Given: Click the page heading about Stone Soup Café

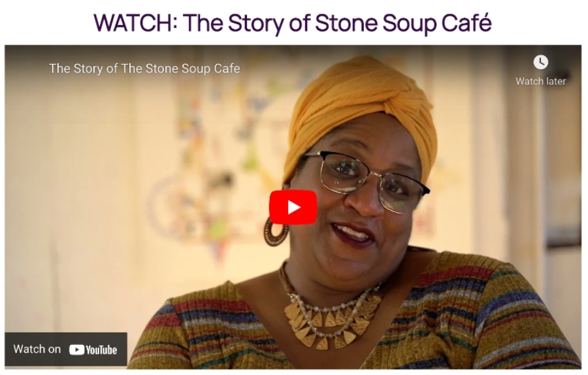Looking at the screenshot, I should tap(293, 22).
